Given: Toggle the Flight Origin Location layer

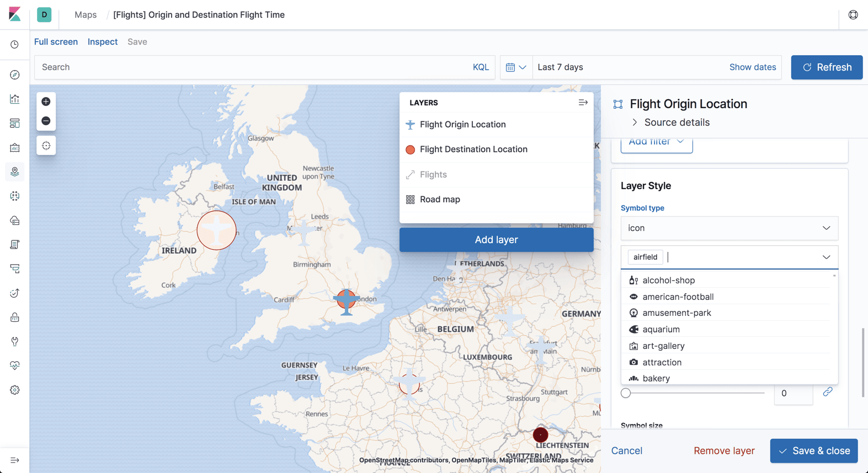Looking at the screenshot, I should pos(462,125).
